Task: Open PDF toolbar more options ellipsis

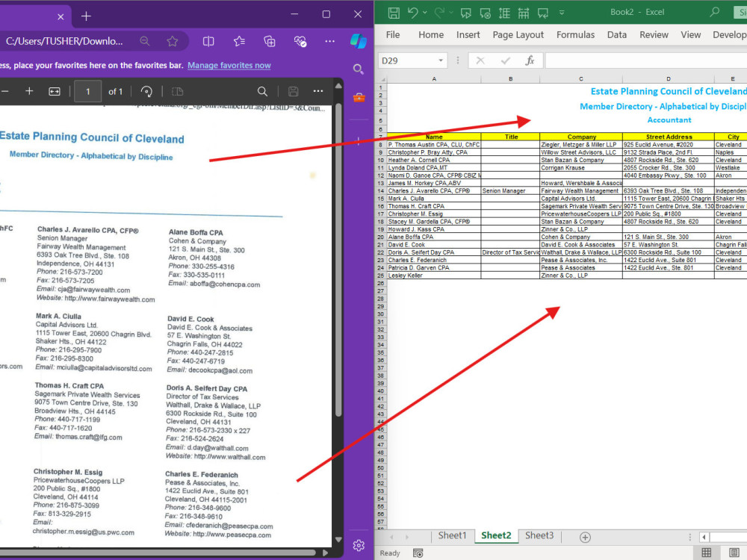Action: coord(318,91)
